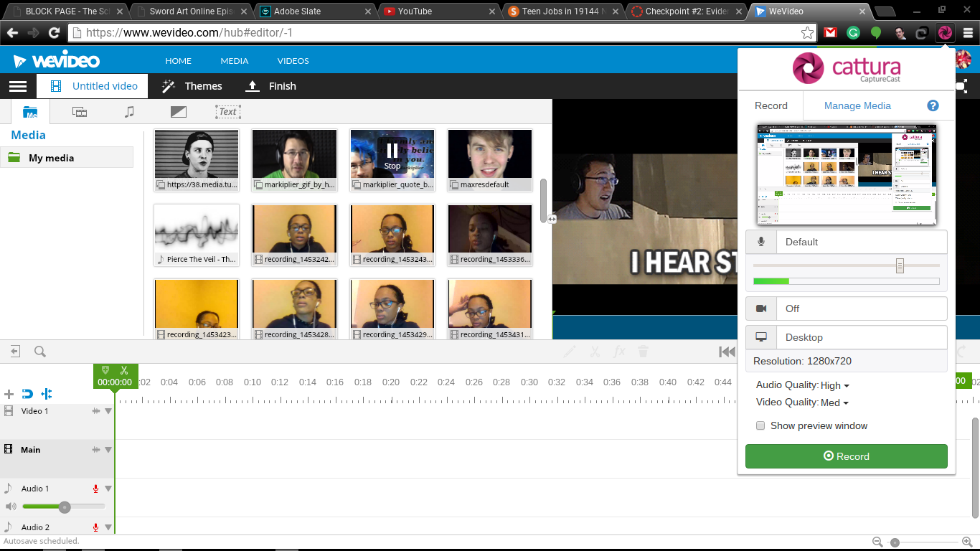Expand the Audio Quality High dropdown
Viewport: 980px width, 551px height.
point(834,385)
